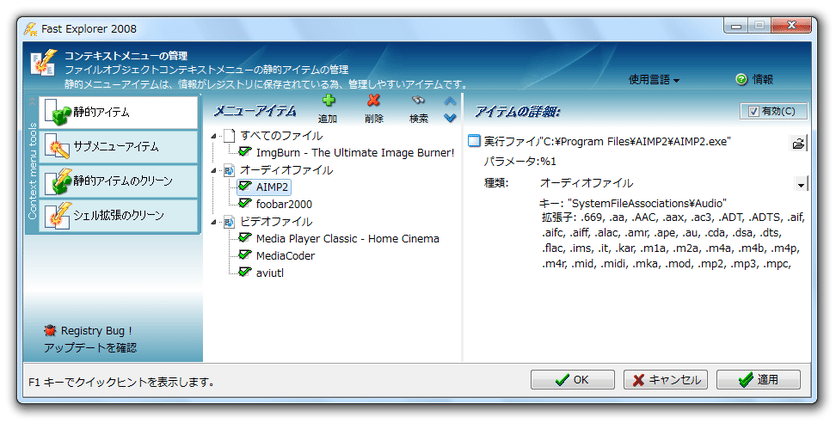836x423 pixels.
Task: Select foobar2000 tree item
Action: pos(284,204)
